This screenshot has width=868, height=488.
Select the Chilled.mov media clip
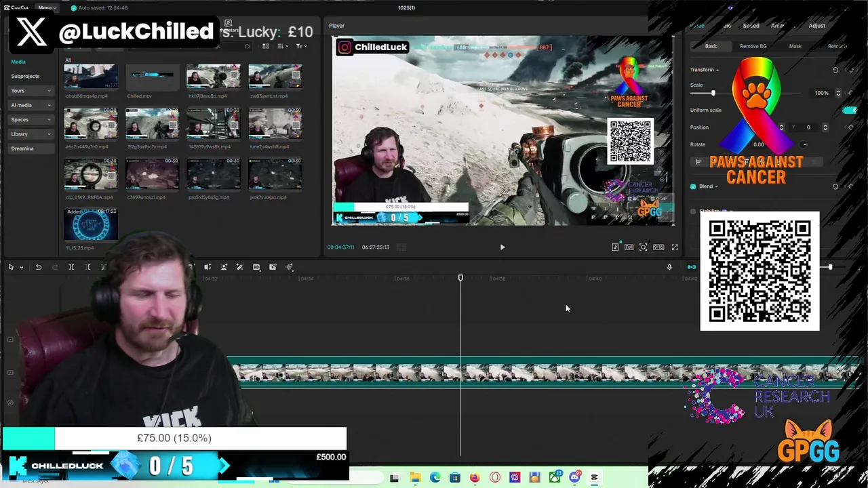coord(152,77)
